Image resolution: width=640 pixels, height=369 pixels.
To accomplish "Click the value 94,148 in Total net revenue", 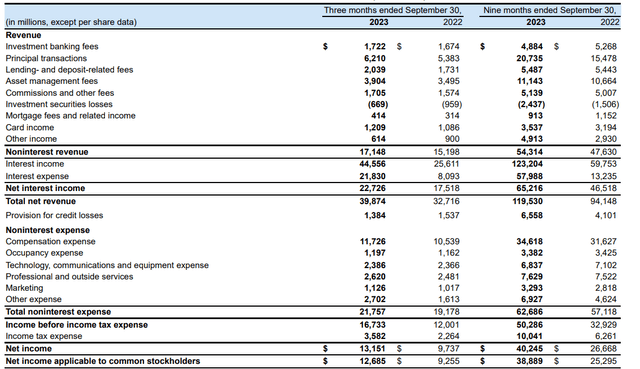I will pos(604,201).
